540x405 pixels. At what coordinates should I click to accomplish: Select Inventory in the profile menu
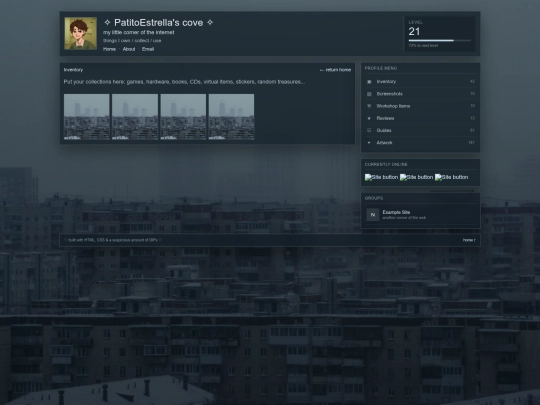click(x=420, y=82)
